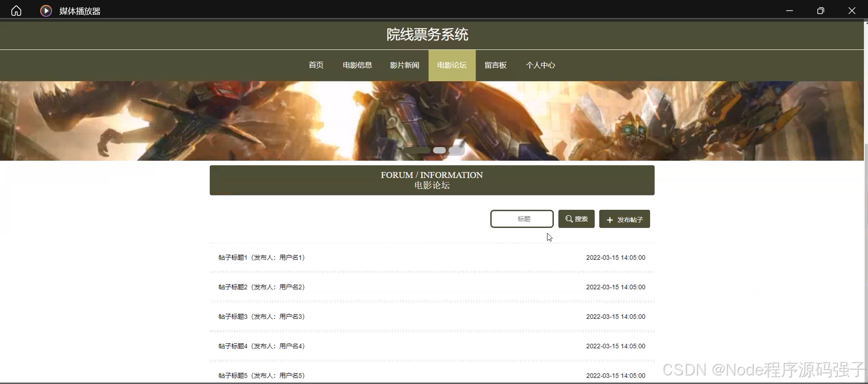Close the media player window
Image resolution: width=868 pixels, height=384 pixels.
coord(852,11)
